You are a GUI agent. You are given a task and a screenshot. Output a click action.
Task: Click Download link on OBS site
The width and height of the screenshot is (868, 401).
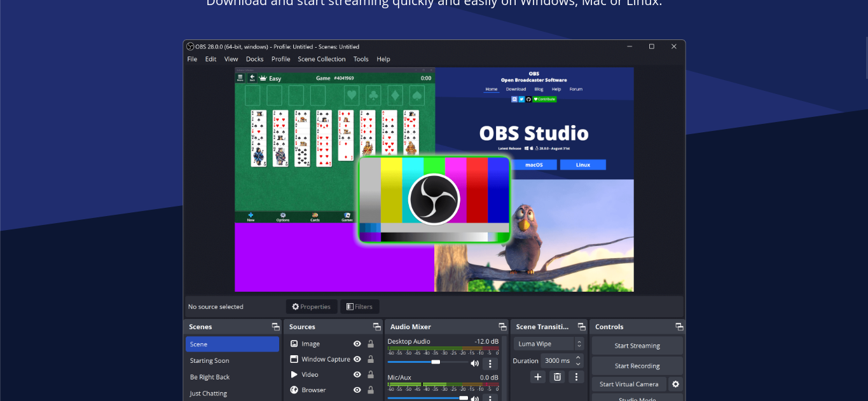tap(516, 89)
